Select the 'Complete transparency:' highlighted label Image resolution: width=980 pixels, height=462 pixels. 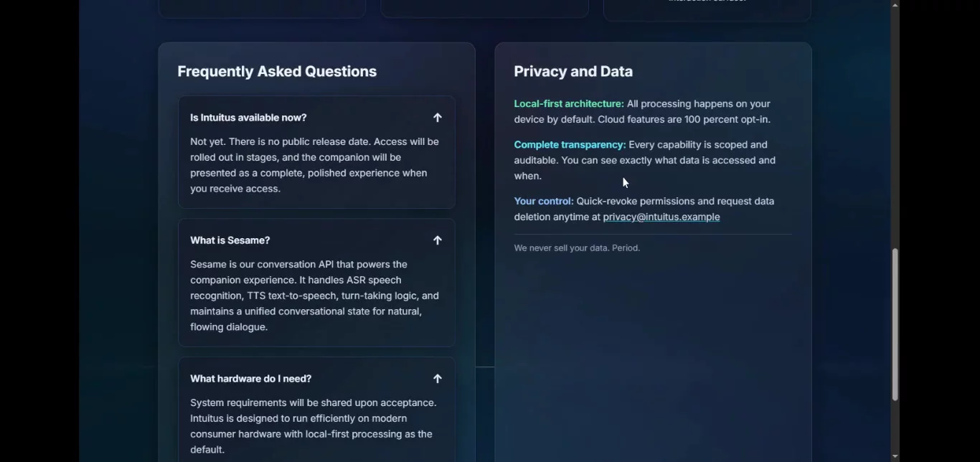coord(570,145)
